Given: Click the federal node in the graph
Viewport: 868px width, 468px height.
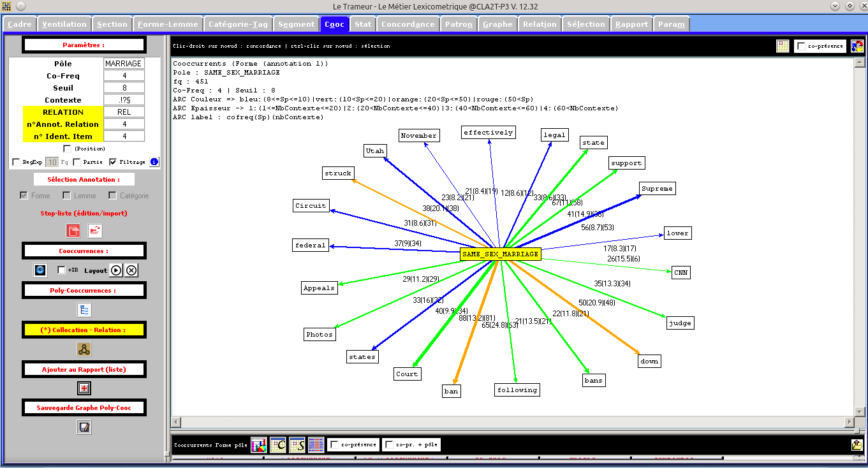Looking at the screenshot, I should [310, 245].
